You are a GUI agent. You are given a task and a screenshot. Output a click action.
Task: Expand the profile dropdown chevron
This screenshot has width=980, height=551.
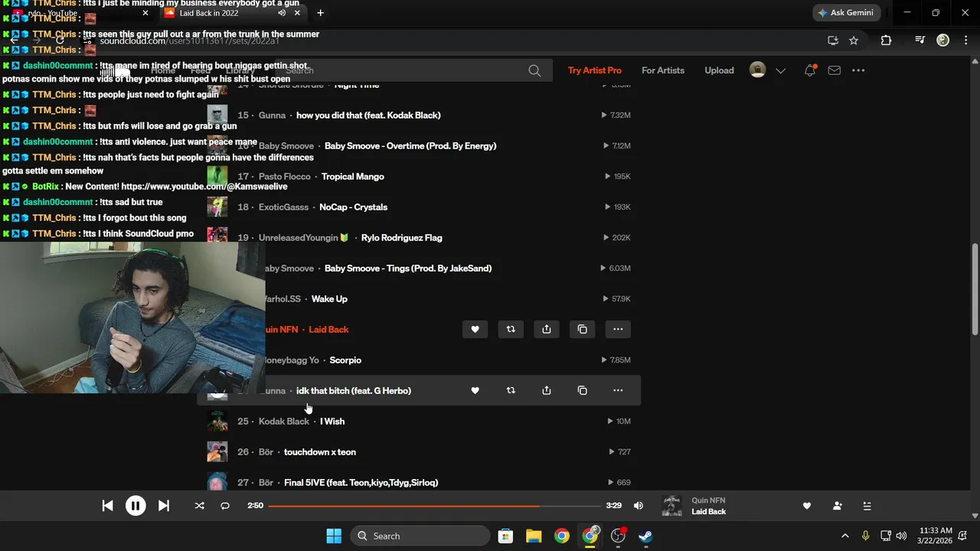780,70
